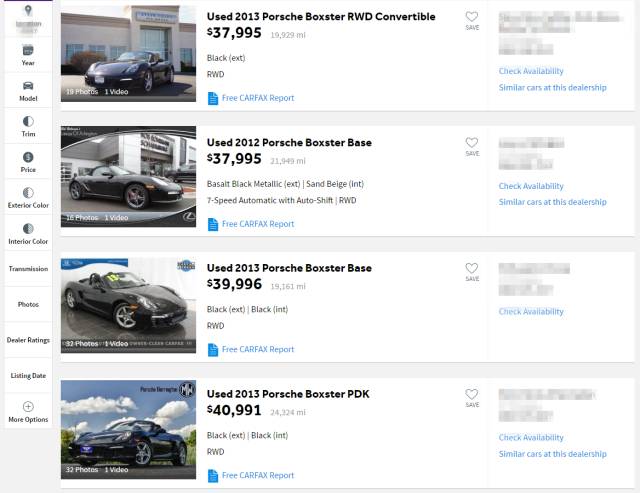Open the Dealer Ratings filter
640x493 pixels.
[28, 340]
